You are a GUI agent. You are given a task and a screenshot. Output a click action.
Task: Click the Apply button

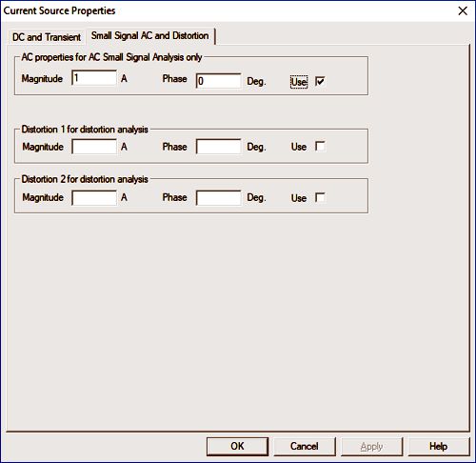(371, 446)
